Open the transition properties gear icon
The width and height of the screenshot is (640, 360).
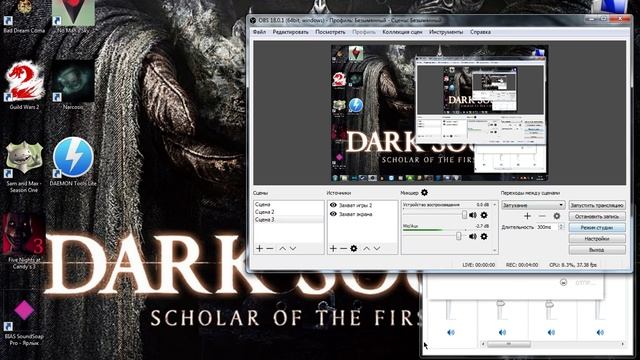pyautogui.click(x=557, y=216)
